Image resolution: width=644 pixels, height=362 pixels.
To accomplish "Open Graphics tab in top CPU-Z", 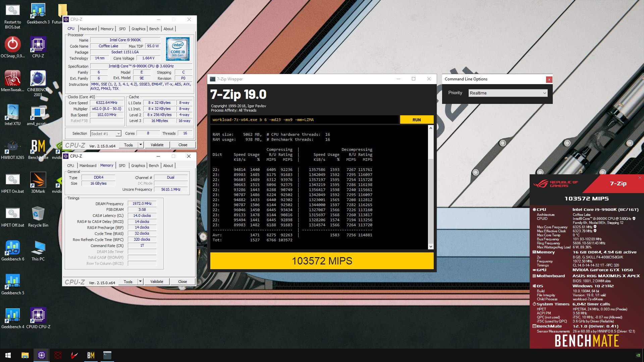I will point(138,29).
